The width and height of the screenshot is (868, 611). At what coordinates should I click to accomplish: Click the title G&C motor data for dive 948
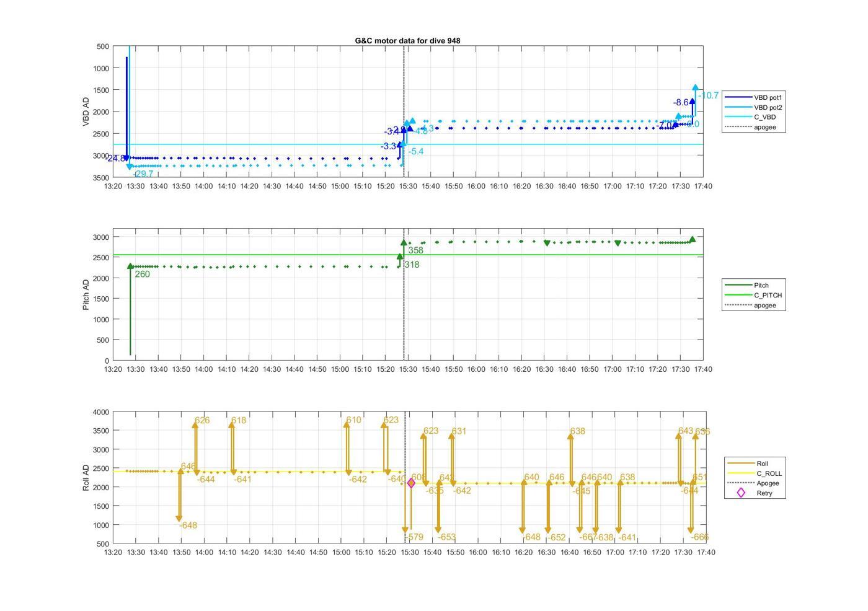tap(407, 41)
